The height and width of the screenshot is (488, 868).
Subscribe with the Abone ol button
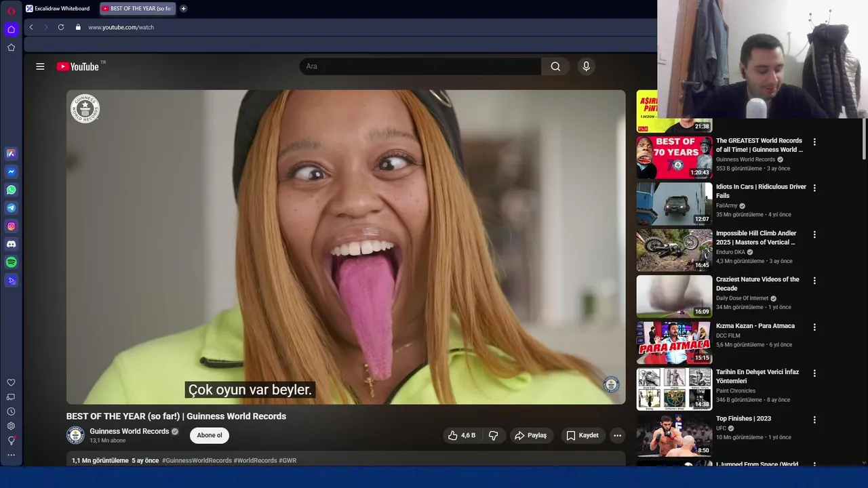click(210, 435)
